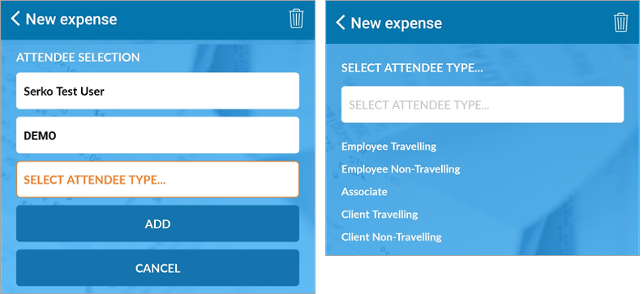Screen dimensions: 644x294
Task: Click the ADD button
Action: point(157,224)
